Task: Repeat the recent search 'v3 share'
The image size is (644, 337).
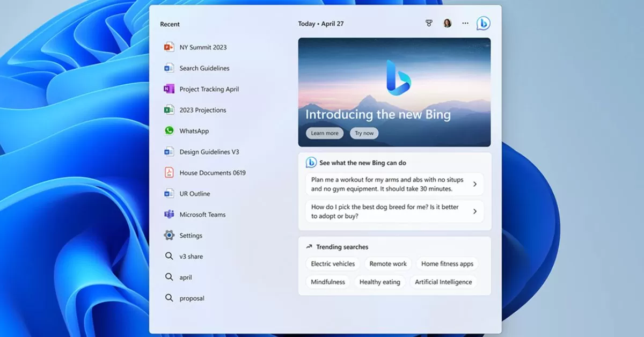Action: point(191,257)
